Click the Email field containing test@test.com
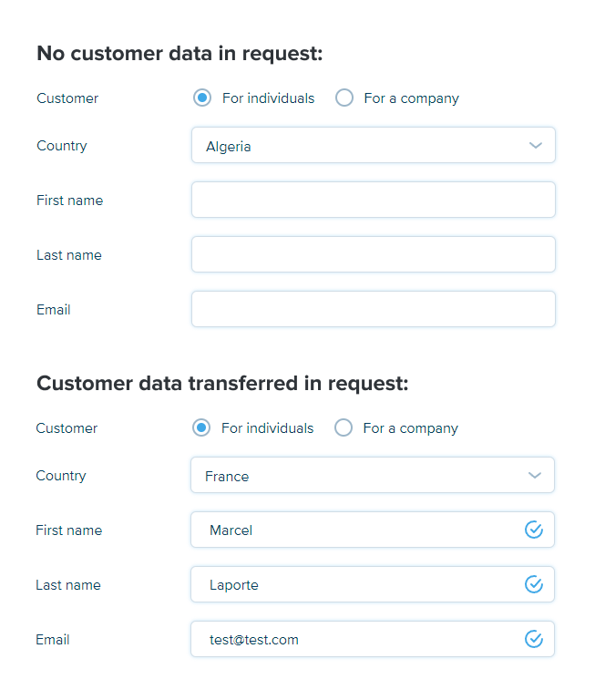This screenshot has width=595, height=700. 355,640
